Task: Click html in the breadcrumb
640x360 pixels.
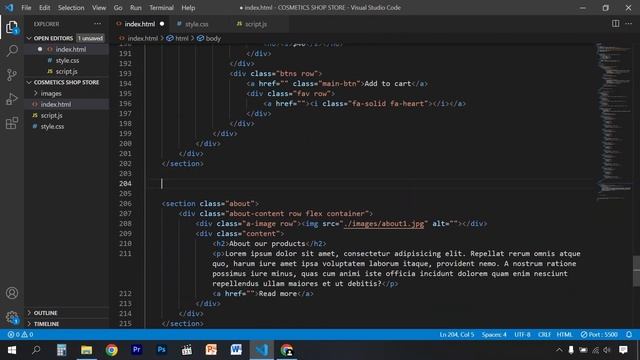Action: [182, 38]
